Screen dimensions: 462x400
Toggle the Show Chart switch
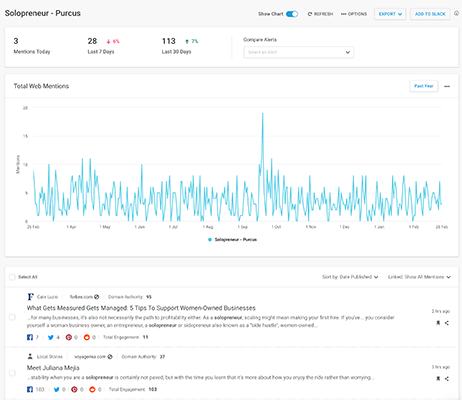point(292,14)
